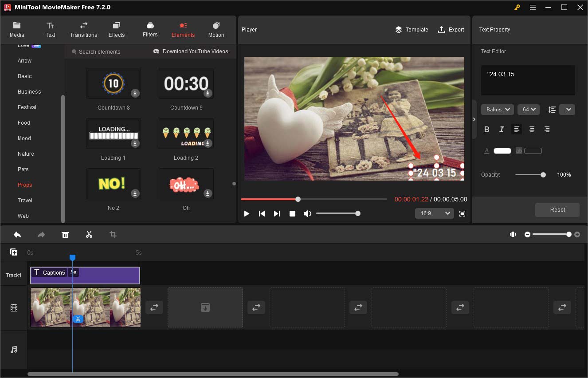Screen dimensions: 588x378
Task: Download the Countdown 8 element
Action: pos(135,93)
